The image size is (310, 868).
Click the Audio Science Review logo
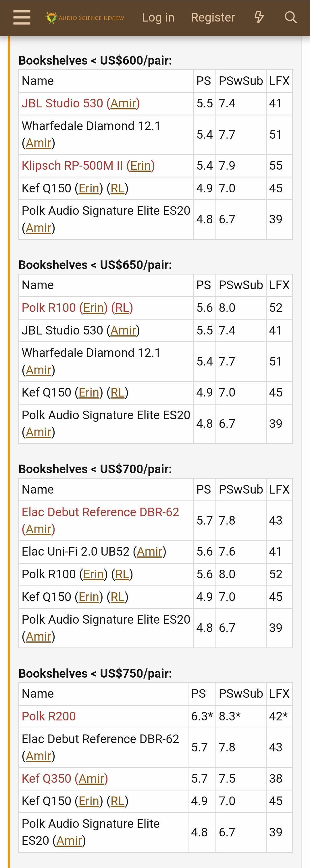click(x=85, y=18)
